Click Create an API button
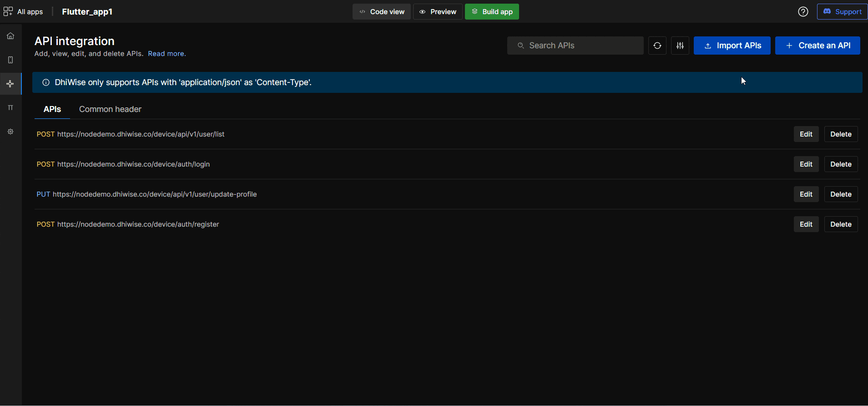 point(817,46)
